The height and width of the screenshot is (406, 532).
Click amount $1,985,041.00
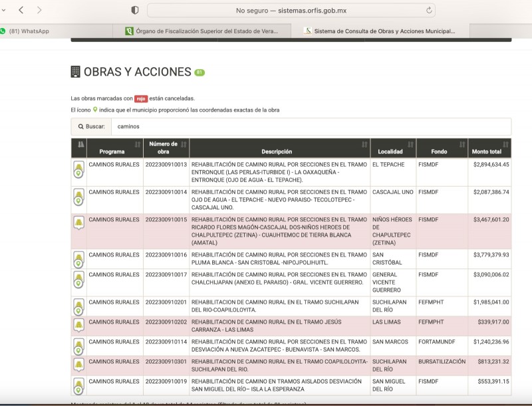[x=491, y=302]
